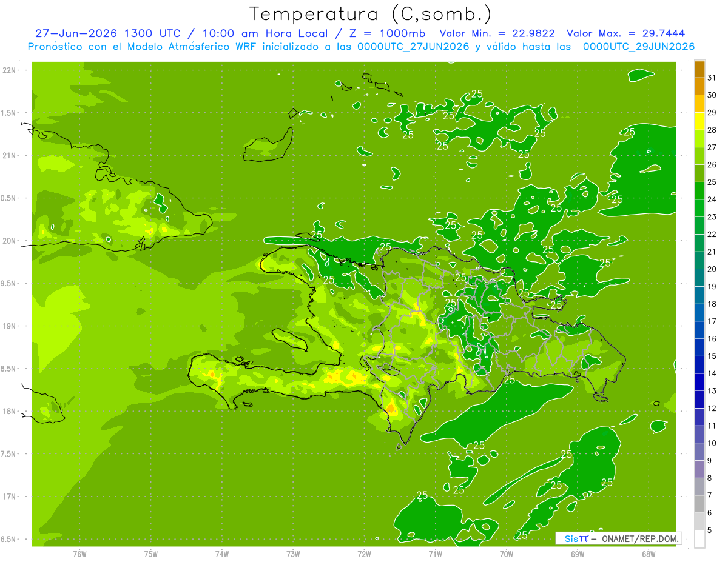
Task: Click the legend scale label '22'
Action: pos(712,235)
